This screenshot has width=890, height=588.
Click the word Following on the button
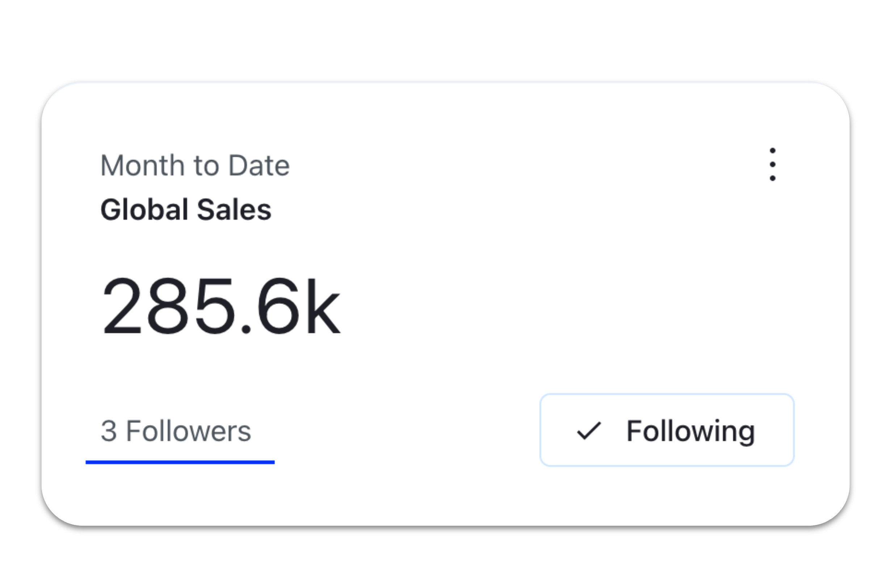pyautogui.click(x=690, y=431)
